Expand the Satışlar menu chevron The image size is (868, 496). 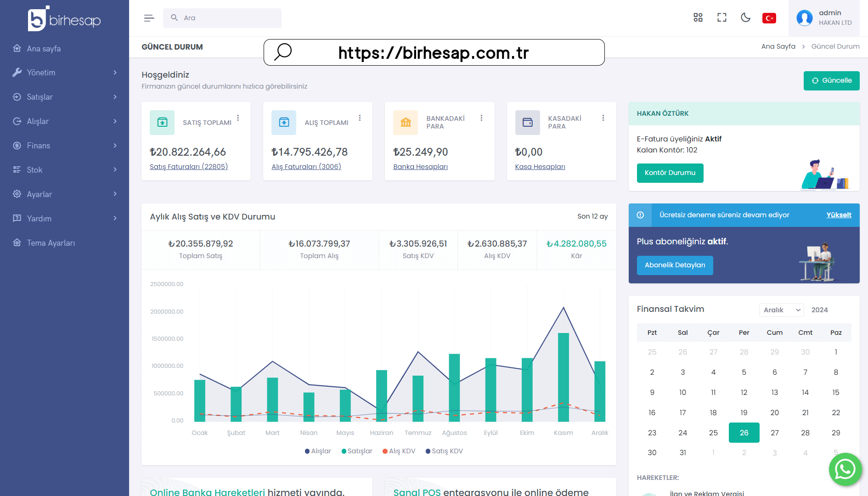(115, 97)
